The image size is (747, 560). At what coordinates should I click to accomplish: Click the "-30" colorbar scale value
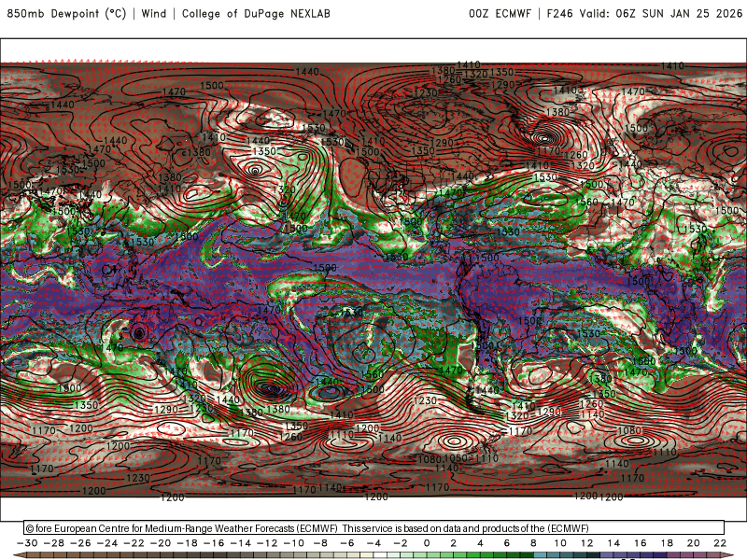(x=27, y=543)
